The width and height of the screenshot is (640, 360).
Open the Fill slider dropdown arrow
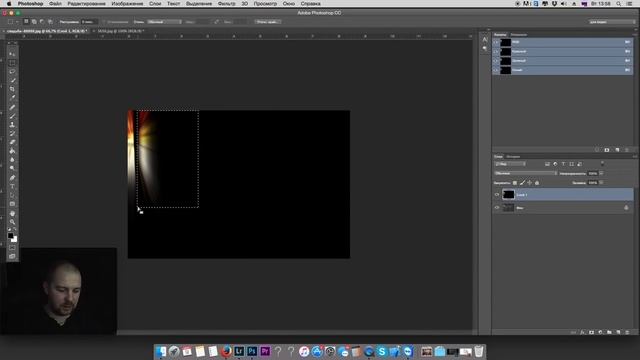coord(602,183)
